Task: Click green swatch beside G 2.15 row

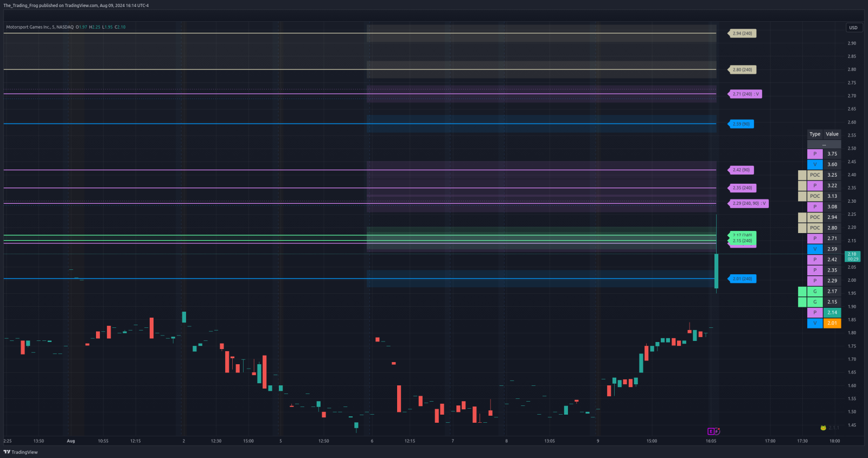Action: [x=802, y=302]
